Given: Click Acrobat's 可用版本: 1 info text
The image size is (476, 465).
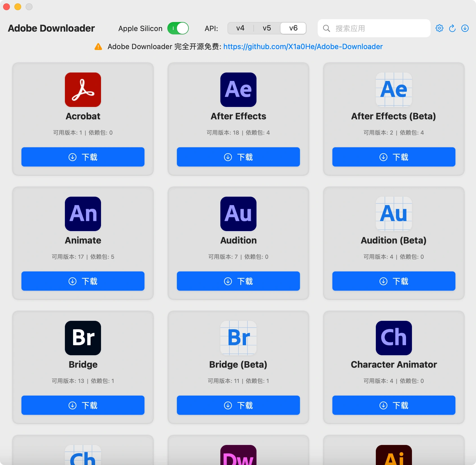Looking at the screenshot, I should tap(68, 133).
